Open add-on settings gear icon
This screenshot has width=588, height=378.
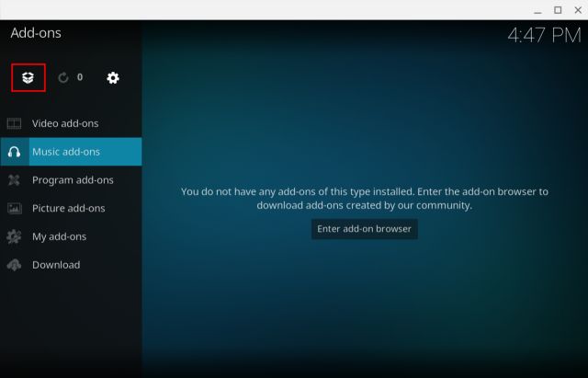point(113,77)
